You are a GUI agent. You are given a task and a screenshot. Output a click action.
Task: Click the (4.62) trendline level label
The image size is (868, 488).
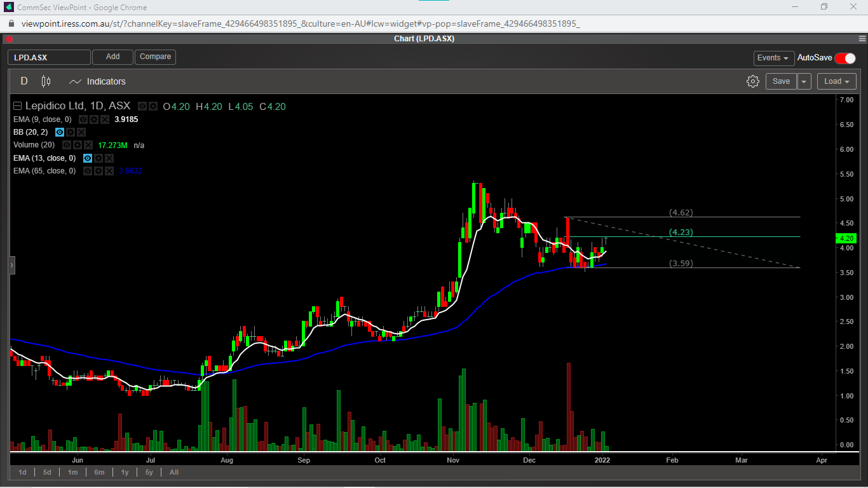681,213
